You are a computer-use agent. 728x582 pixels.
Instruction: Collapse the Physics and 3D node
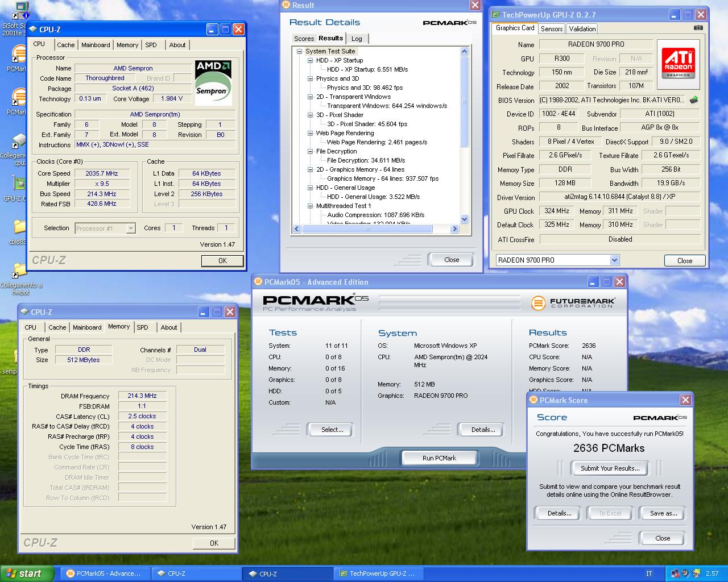click(310, 78)
